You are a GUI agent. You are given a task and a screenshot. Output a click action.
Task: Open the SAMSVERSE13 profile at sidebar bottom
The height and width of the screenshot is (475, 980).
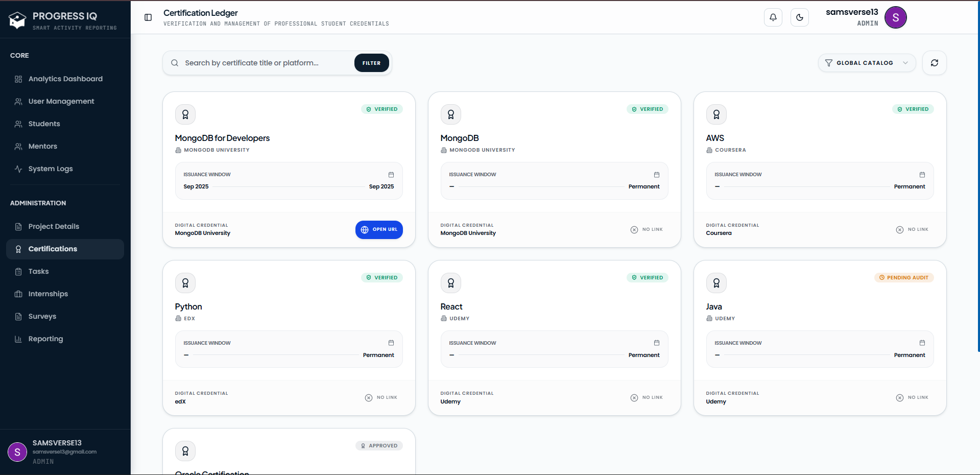[x=65, y=452]
